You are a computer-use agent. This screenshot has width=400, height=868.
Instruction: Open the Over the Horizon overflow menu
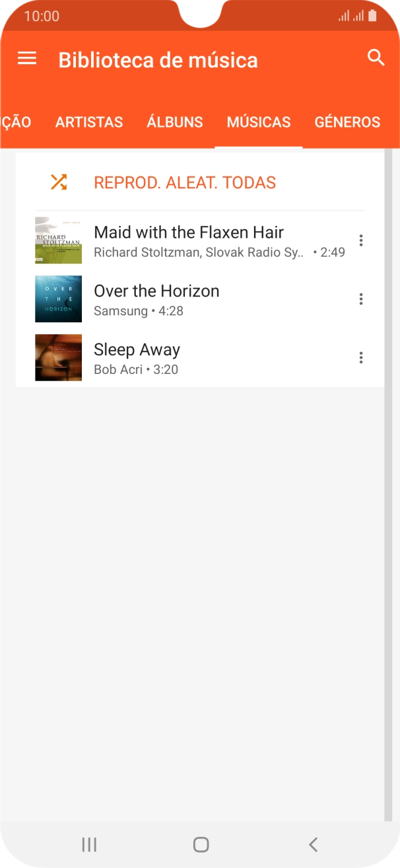point(360,299)
